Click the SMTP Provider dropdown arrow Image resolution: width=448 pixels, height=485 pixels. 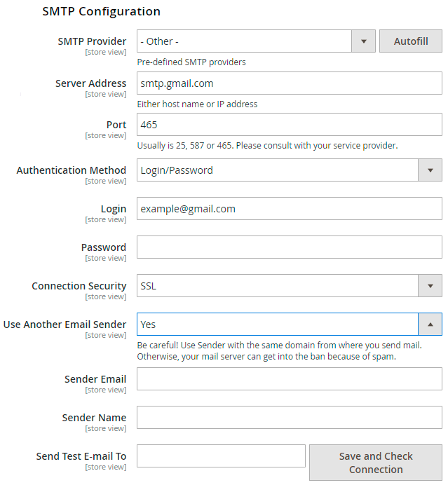pyautogui.click(x=363, y=41)
